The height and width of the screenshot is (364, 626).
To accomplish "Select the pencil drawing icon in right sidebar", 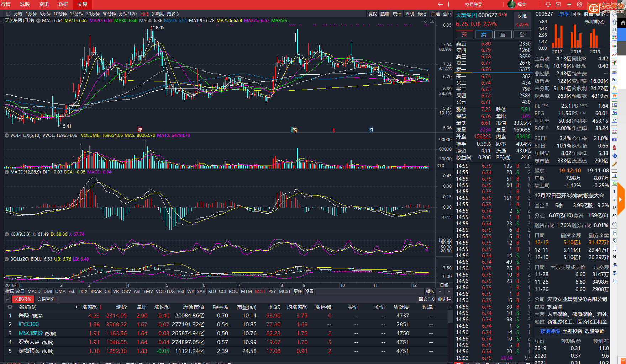I will (x=615, y=164).
